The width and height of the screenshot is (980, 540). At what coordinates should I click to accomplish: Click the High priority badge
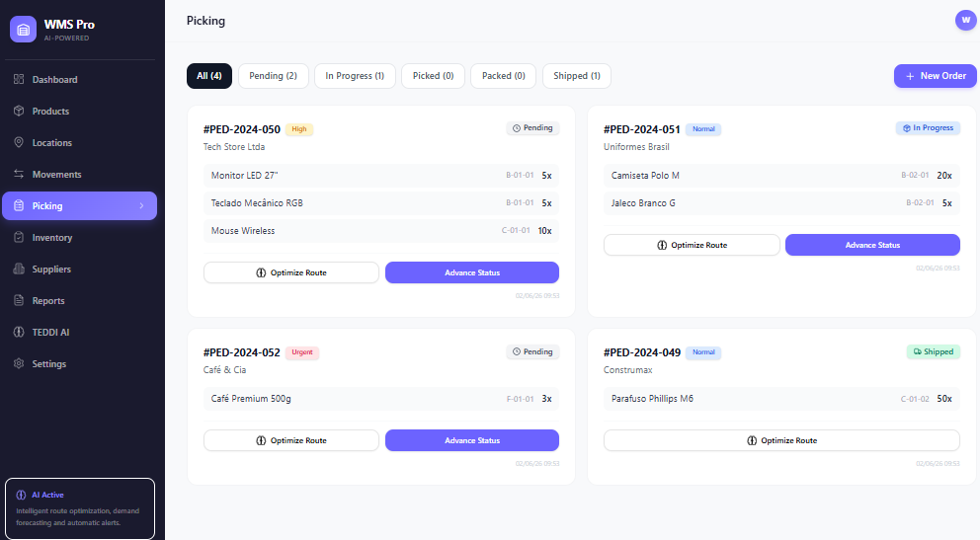(299, 129)
